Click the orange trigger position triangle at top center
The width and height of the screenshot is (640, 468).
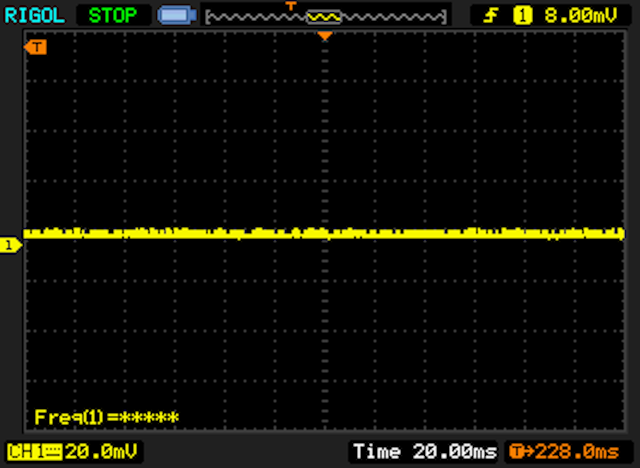point(324,36)
